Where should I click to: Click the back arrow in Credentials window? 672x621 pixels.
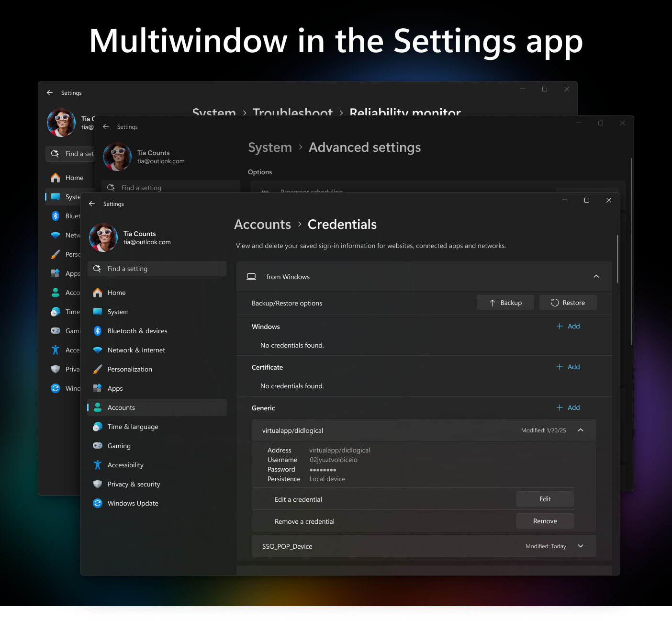[x=92, y=204]
